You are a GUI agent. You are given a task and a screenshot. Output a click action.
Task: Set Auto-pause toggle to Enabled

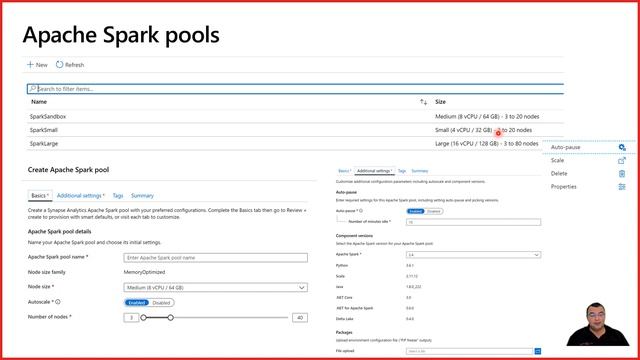416,211
